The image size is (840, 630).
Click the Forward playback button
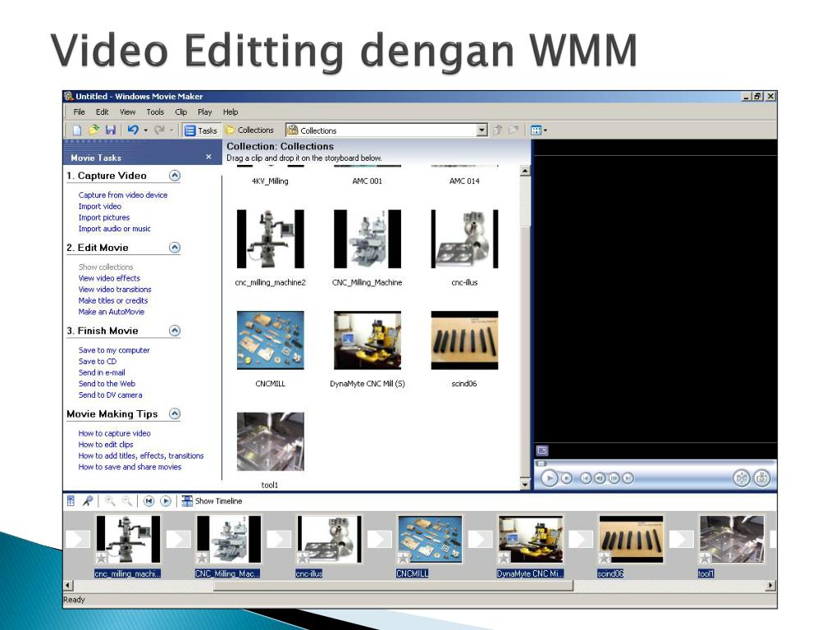[x=628, y=478]
